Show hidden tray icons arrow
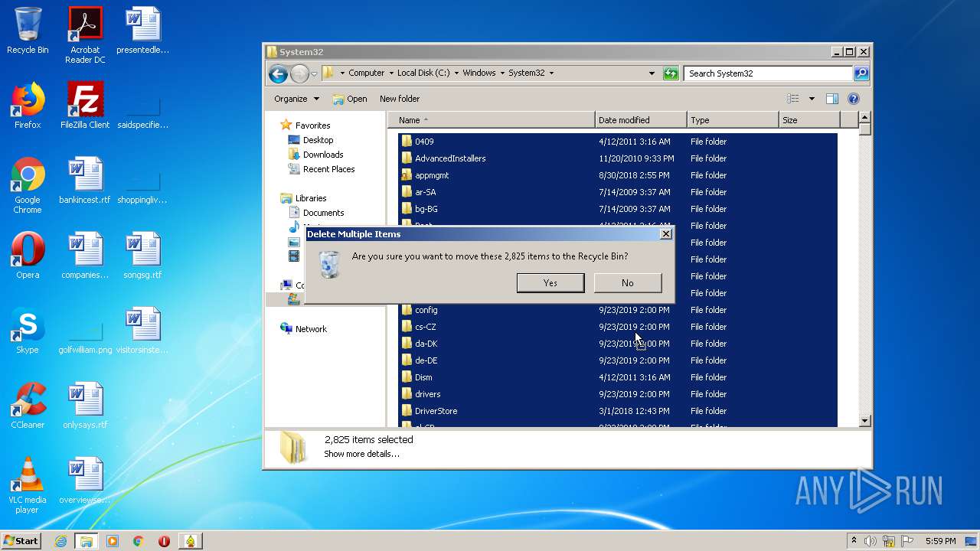980x551 pixels. (x=854, y=540)
